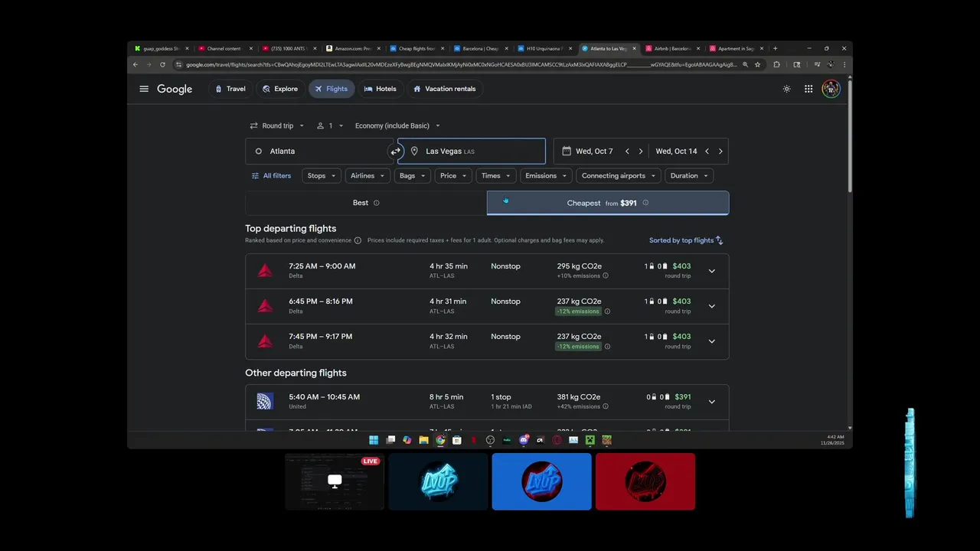Open the Bags filter dropdown

(x=412, y=176)
